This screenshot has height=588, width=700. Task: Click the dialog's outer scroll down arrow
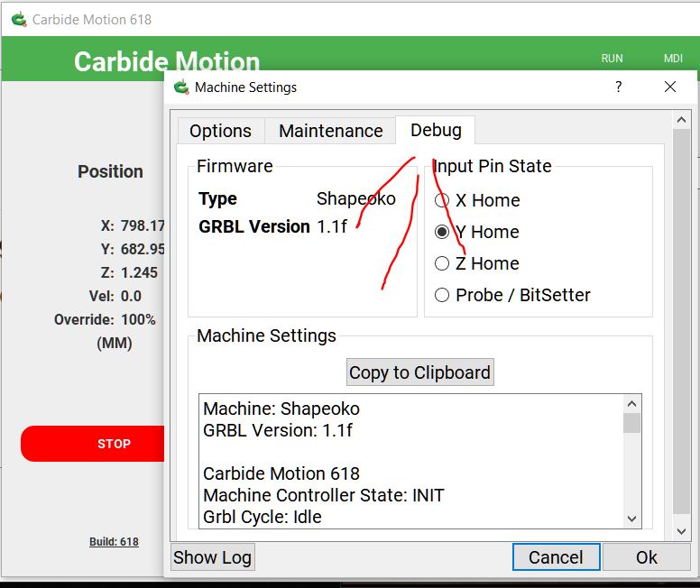point(681,531)
